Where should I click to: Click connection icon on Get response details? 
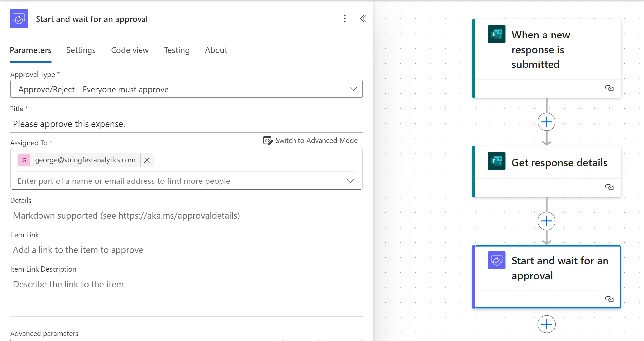[609, 187]
